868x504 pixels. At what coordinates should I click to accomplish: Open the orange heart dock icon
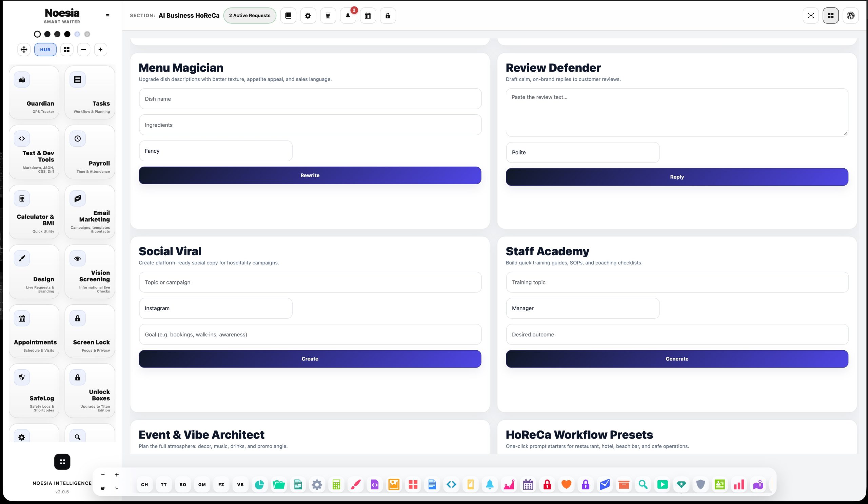coord(566,484)
